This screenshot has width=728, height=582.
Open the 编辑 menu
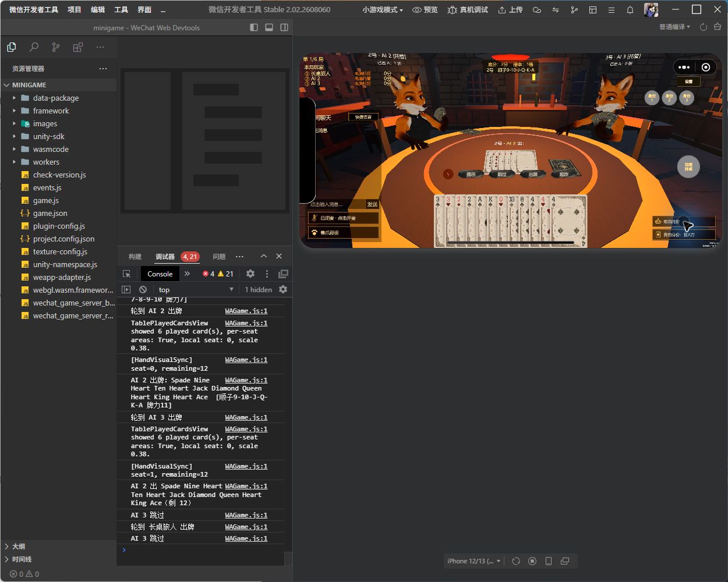pyautogui.click(x=98, y=10)
